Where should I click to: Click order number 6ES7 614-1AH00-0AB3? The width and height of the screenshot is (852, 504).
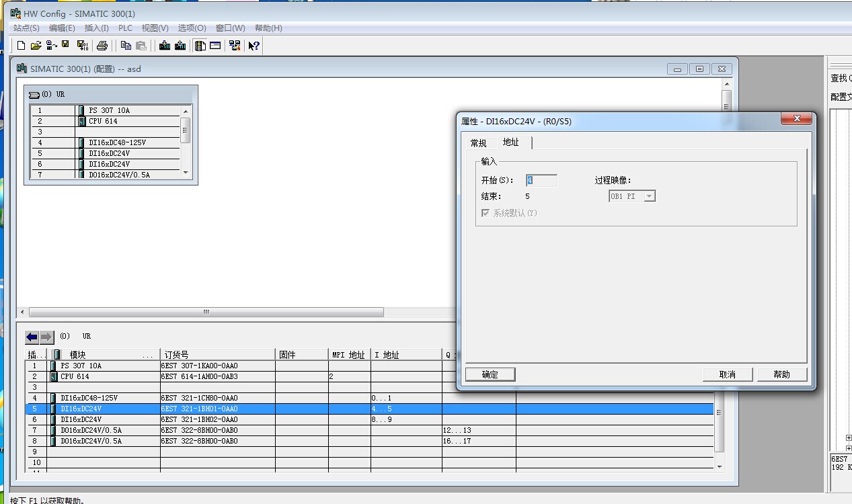[199, 376]
